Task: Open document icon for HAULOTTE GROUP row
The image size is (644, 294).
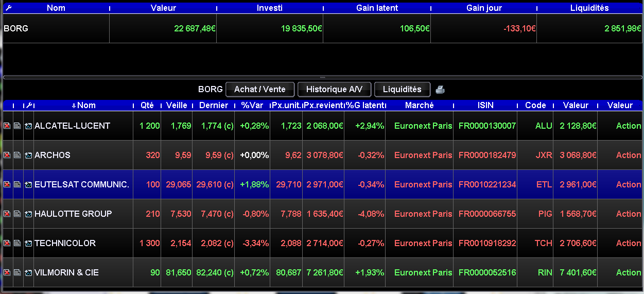Action: pos(18,214)
